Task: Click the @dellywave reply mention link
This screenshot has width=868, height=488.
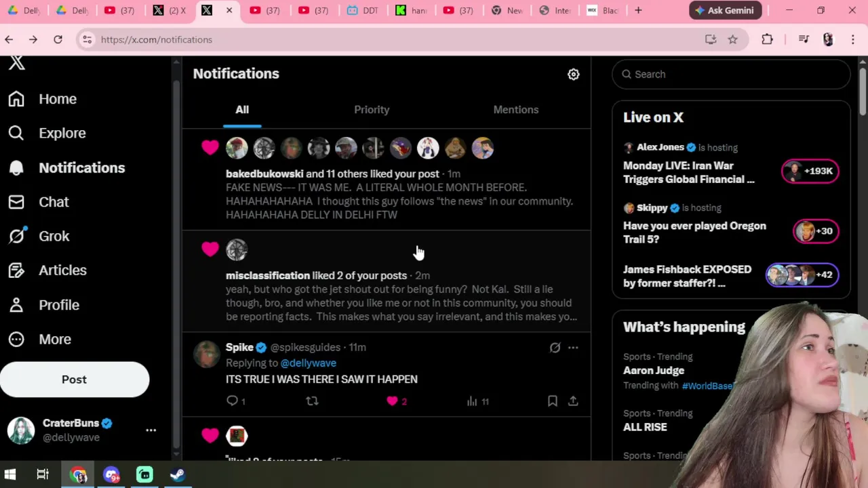Action: (308, 363)
